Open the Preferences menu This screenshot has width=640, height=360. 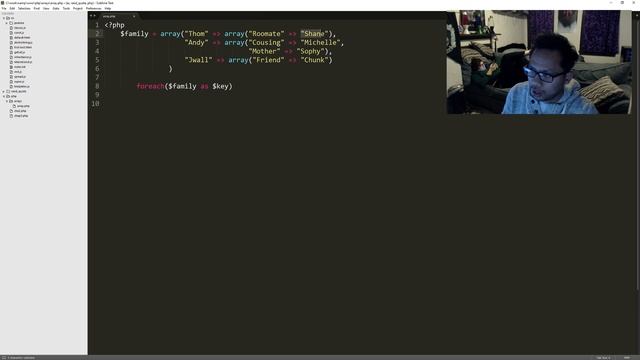coord(93,8)
